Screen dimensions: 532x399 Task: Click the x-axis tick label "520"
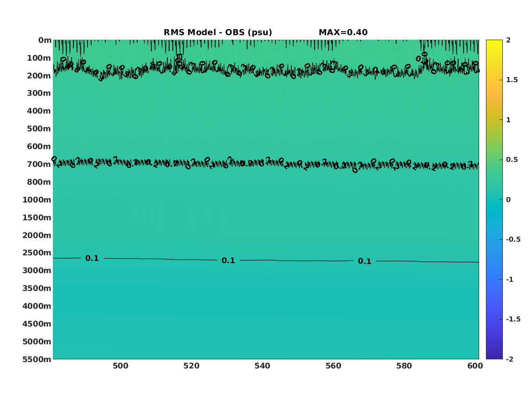(x=191, y=366)
